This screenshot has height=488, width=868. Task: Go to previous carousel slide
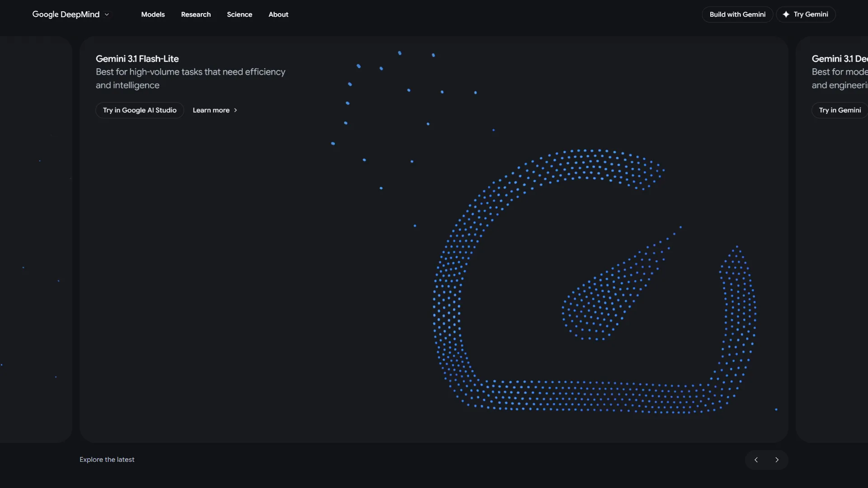(x=756, y=460)
